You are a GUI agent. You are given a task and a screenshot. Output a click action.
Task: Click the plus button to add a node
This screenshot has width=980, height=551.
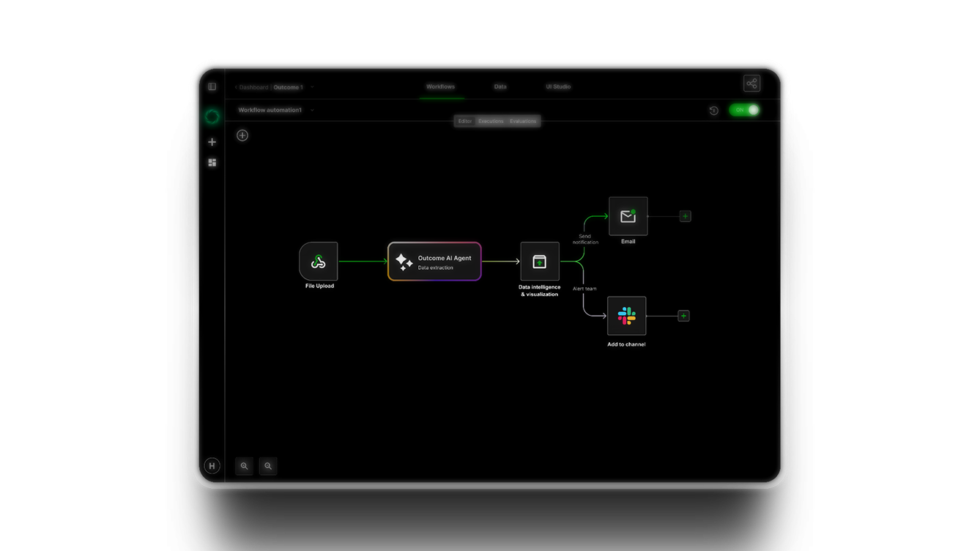click(242, 135)
